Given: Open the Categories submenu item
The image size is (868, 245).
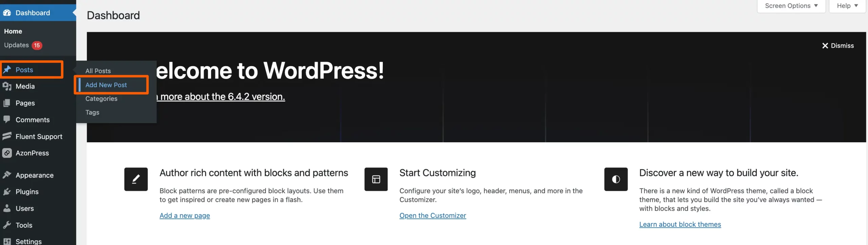Looking at the screenshot, I should [101, 99].
